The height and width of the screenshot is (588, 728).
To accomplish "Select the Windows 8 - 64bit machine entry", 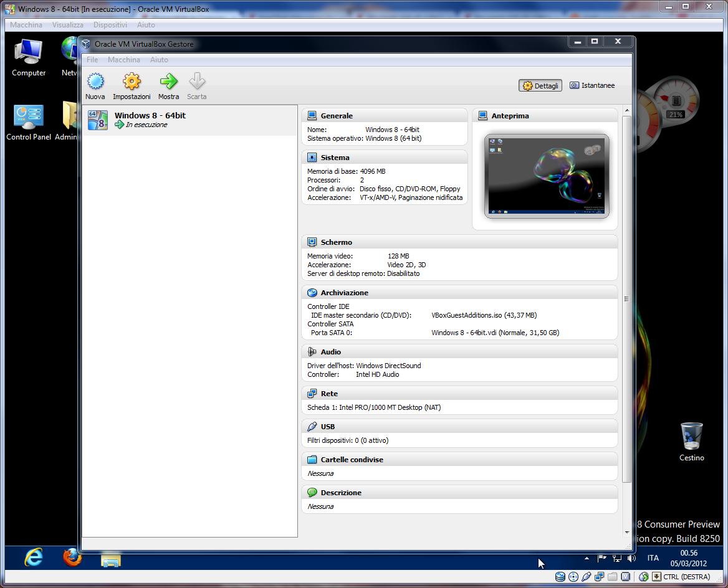I will [x=189, y=120].
